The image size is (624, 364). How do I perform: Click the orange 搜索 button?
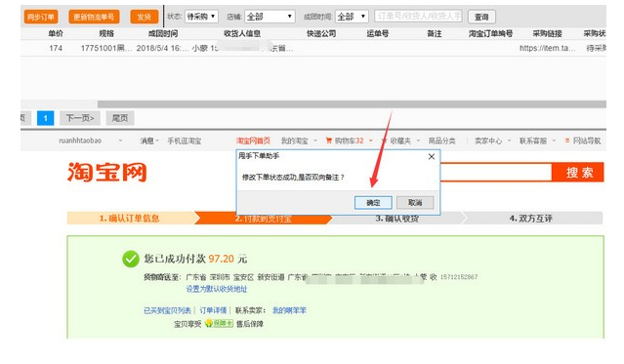(x=578, y=173)
